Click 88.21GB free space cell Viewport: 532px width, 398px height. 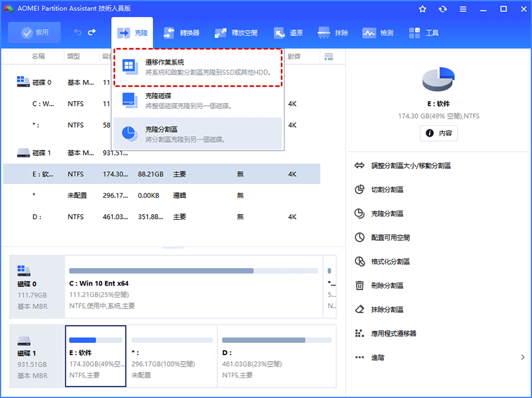click(151, 174)
